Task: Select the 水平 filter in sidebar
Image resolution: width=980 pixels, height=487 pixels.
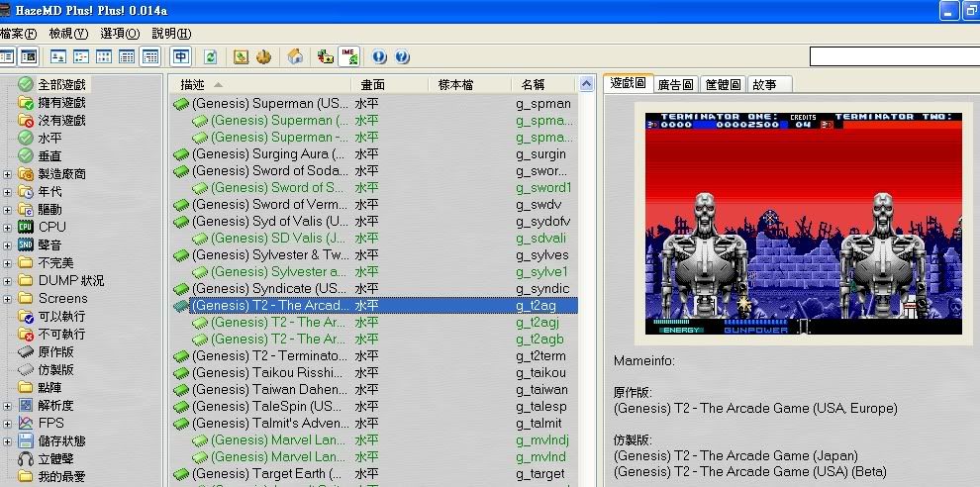Action: point(50,139)
